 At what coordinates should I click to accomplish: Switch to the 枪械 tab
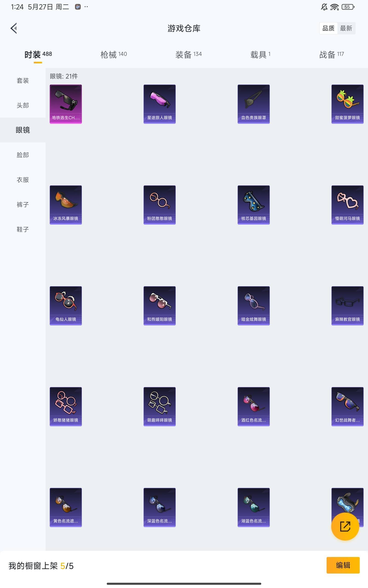point(114,55)
